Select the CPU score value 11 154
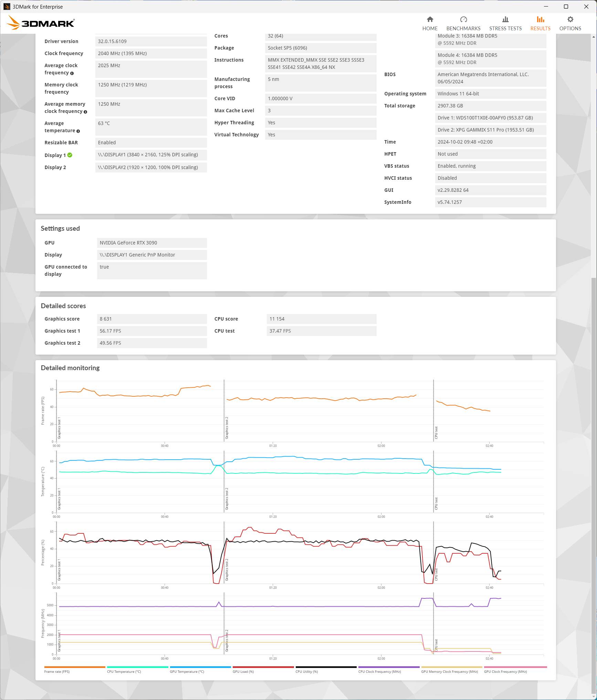This screenshot has height=700, width=597. tap(322, 319)
